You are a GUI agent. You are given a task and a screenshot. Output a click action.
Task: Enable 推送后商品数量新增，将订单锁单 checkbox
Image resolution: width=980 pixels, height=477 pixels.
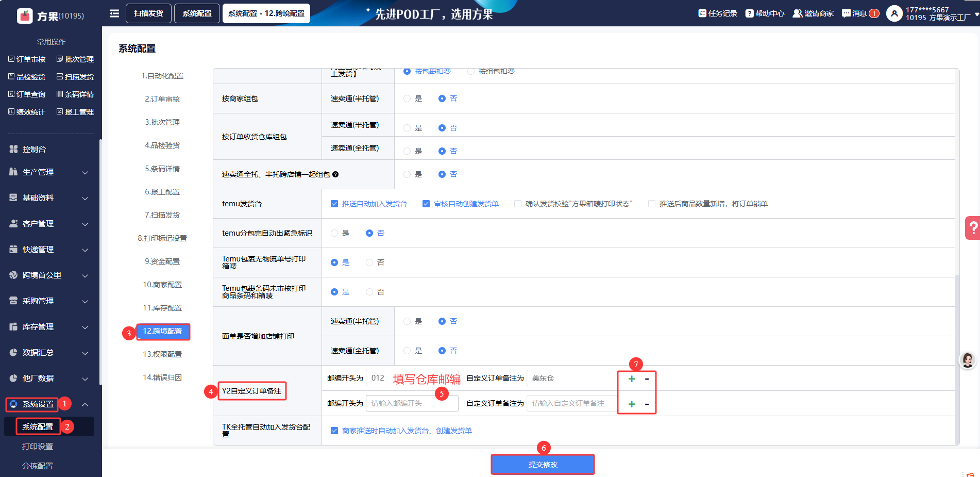click(652, 204)
